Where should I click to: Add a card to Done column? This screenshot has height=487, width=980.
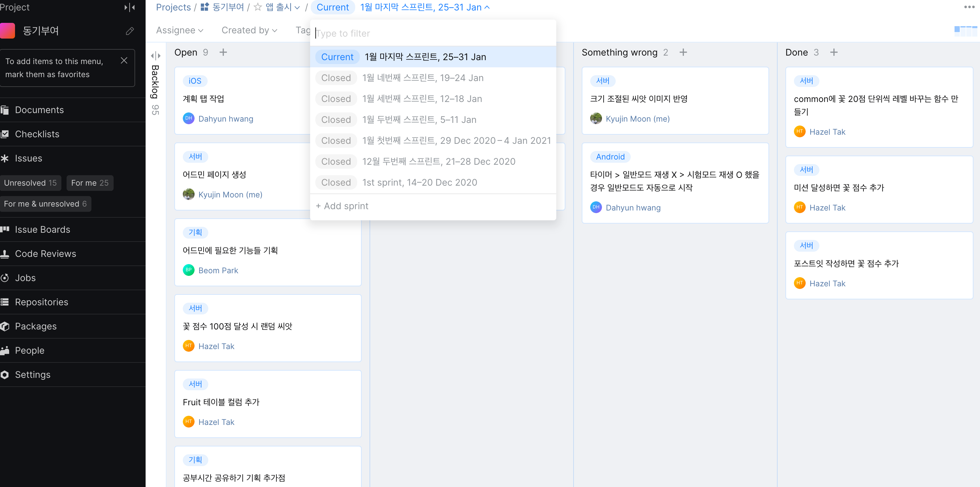(x=833, y=52)
